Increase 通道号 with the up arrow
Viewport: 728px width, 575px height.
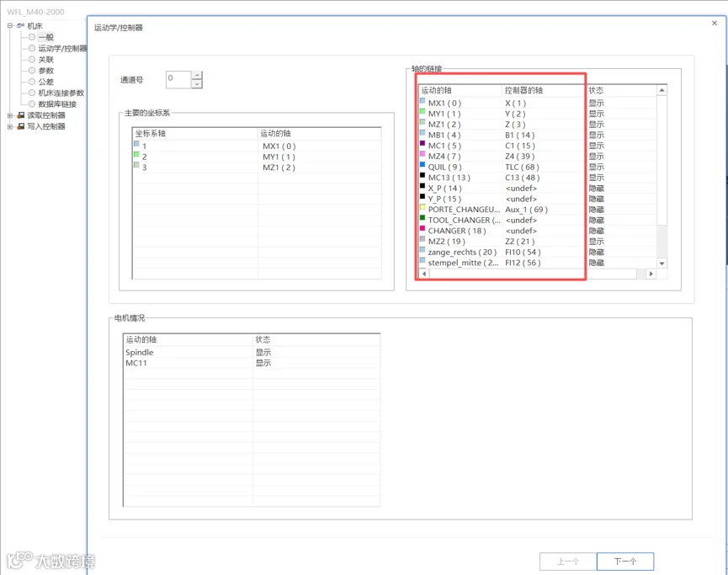pyautogui.click(x=197, y=75)
